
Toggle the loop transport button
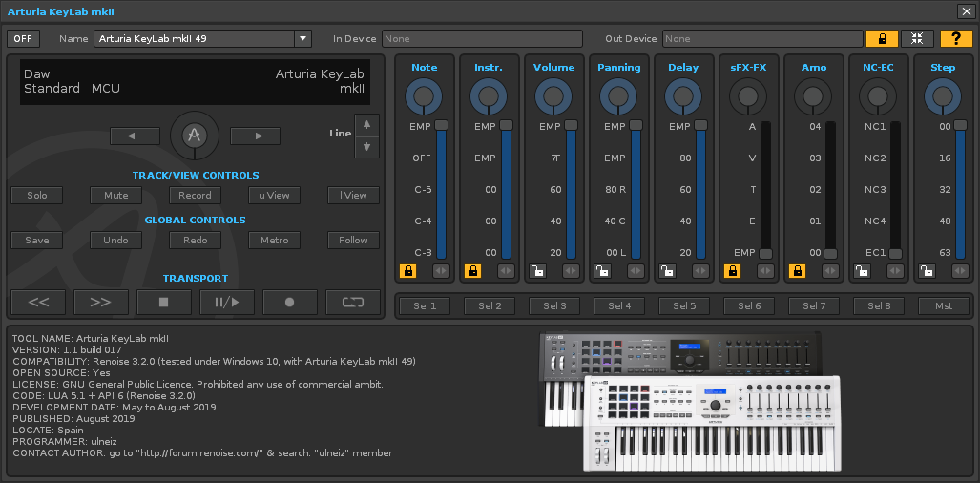(353, 303)
